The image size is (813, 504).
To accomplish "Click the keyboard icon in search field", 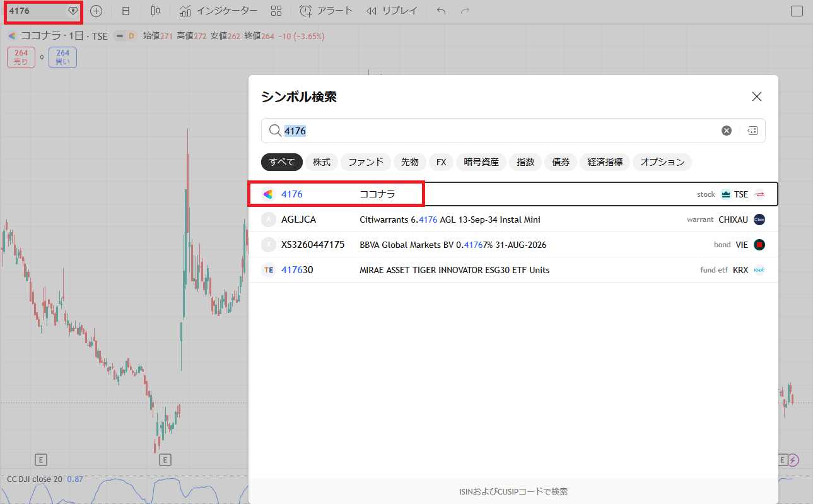I will coord(752,131).
